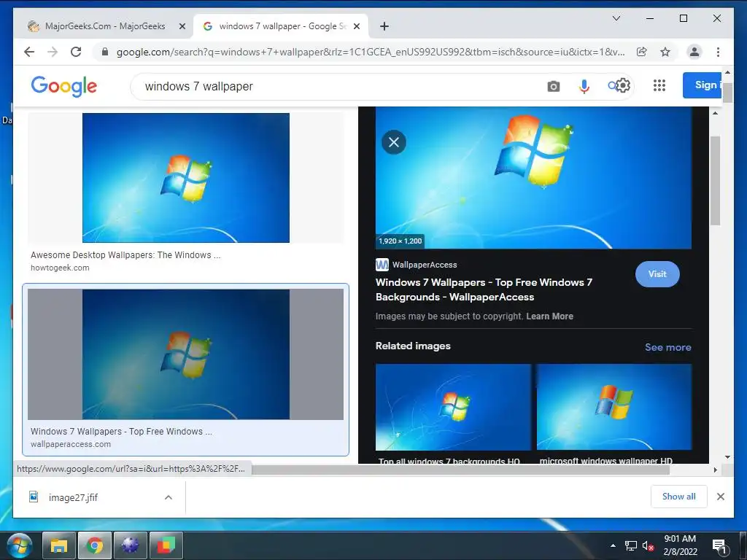747x560 pixels.
Task: Reload the current page
Action: coord(76,52)
